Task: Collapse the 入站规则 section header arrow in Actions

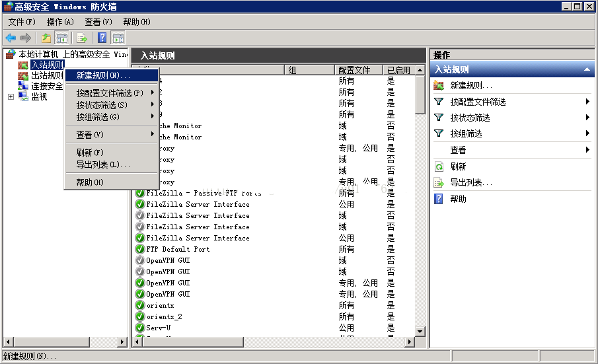Action: click(x=587, y=69)
